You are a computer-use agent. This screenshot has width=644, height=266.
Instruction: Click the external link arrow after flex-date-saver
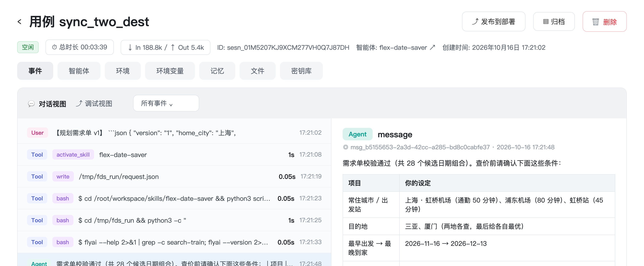(433, 47)
